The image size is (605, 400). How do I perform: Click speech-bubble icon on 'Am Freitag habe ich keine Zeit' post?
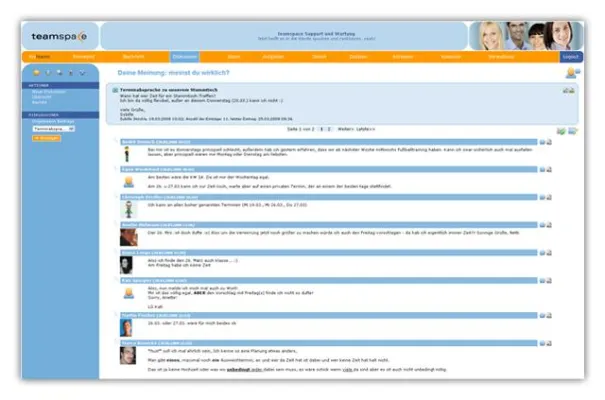pyautogui.click(x=542, y=253)
